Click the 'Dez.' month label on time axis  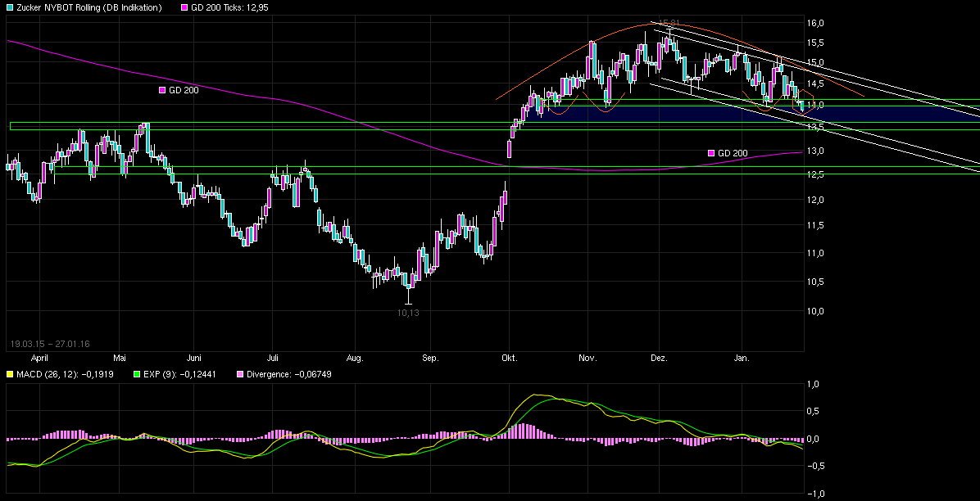coord(660,359)
